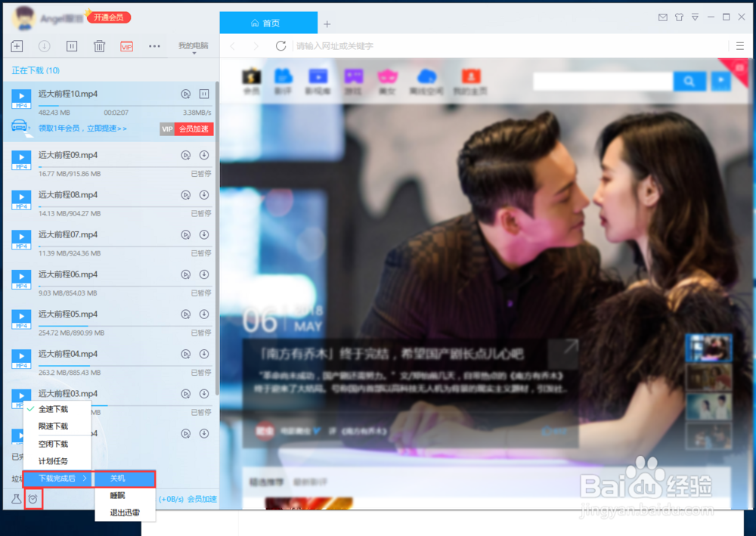Click play-while-downloading icon for 远大前程08.mp4
The image size is (756, 536).
point(186,195)
